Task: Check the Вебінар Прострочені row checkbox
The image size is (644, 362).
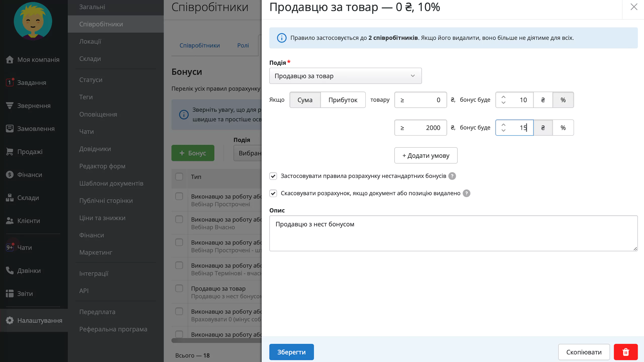Action: pos(179,196)
